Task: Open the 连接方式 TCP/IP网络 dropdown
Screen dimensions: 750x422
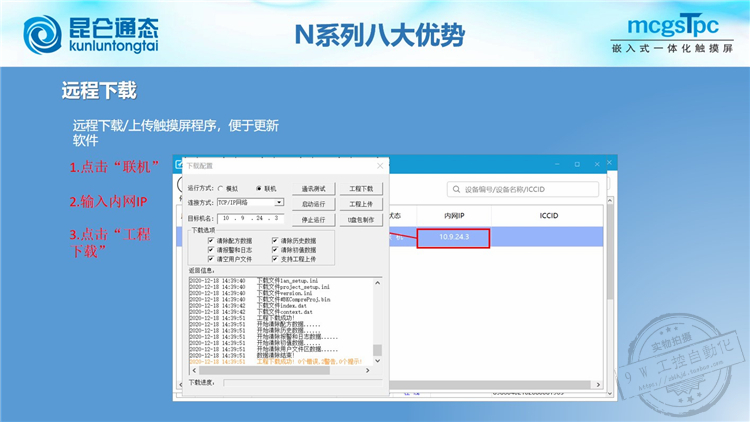Action: point(279,202)
